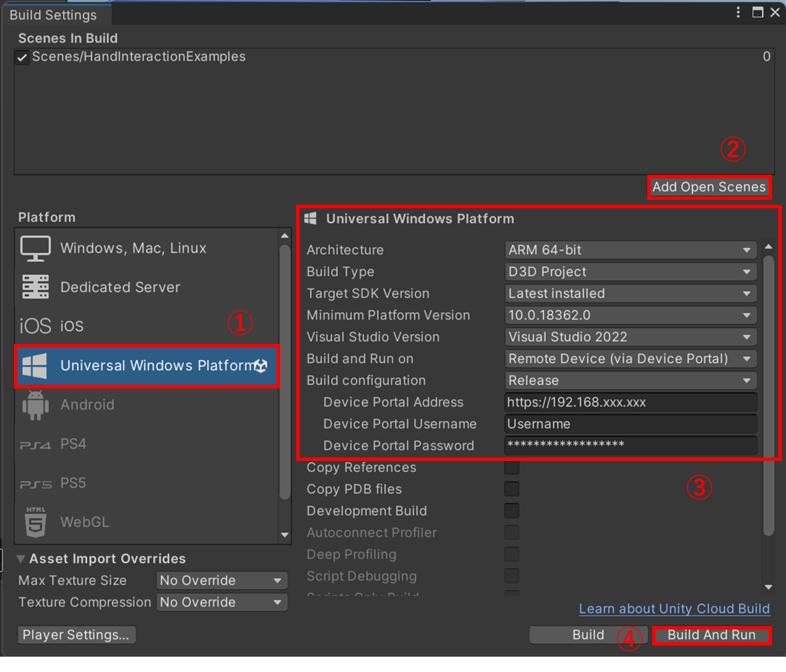The width and height of the screenshot is (786, 672).
Task: Select the Universal Windows Platform list entry
Action: (x=146, y=366)
